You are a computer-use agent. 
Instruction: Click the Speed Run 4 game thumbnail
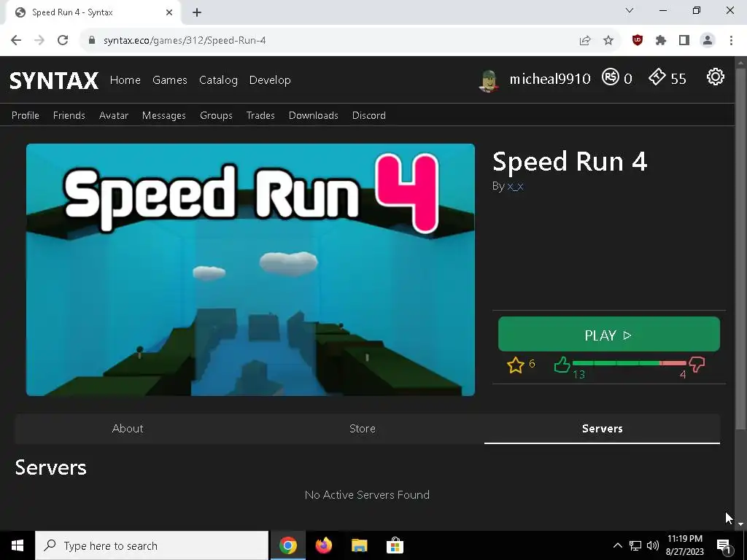(251, 270)
